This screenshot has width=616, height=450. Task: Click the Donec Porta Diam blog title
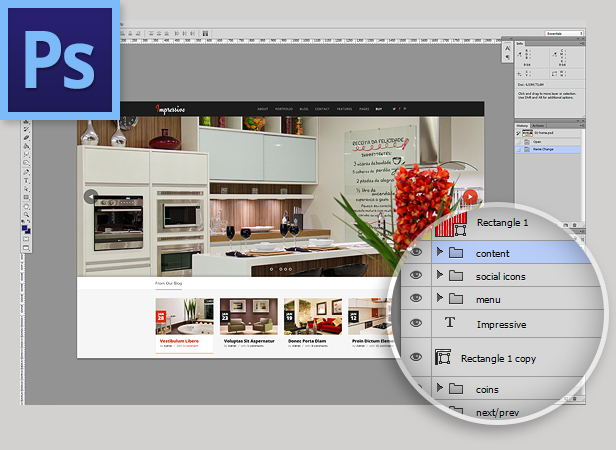tap(307, 341)
